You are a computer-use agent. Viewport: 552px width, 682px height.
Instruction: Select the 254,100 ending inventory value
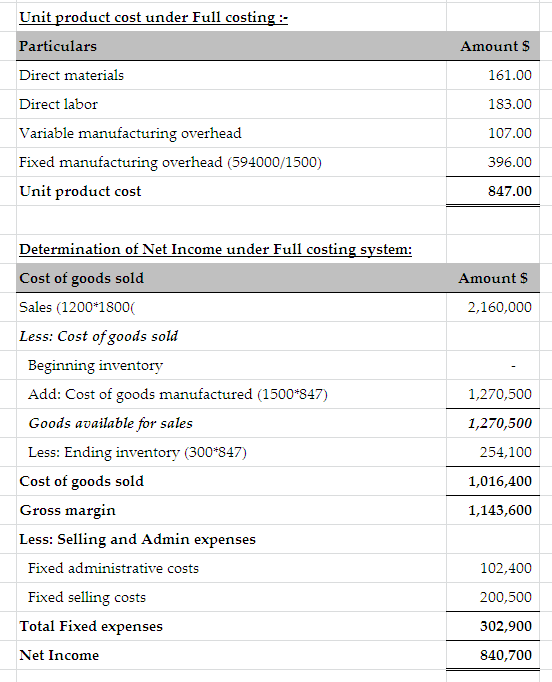click(x=505, y=452)
